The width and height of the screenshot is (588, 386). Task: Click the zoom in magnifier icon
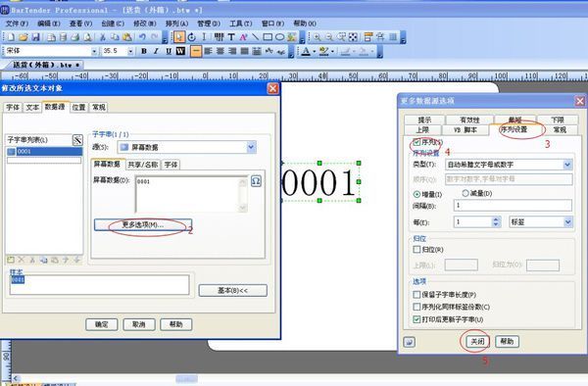318,37
